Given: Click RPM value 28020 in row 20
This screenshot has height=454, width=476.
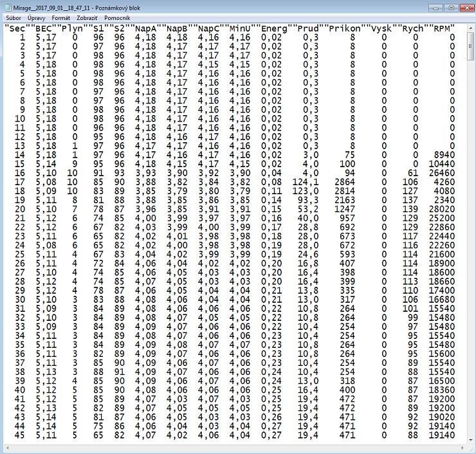Looking at the screenshot, I should coord(441,209).
